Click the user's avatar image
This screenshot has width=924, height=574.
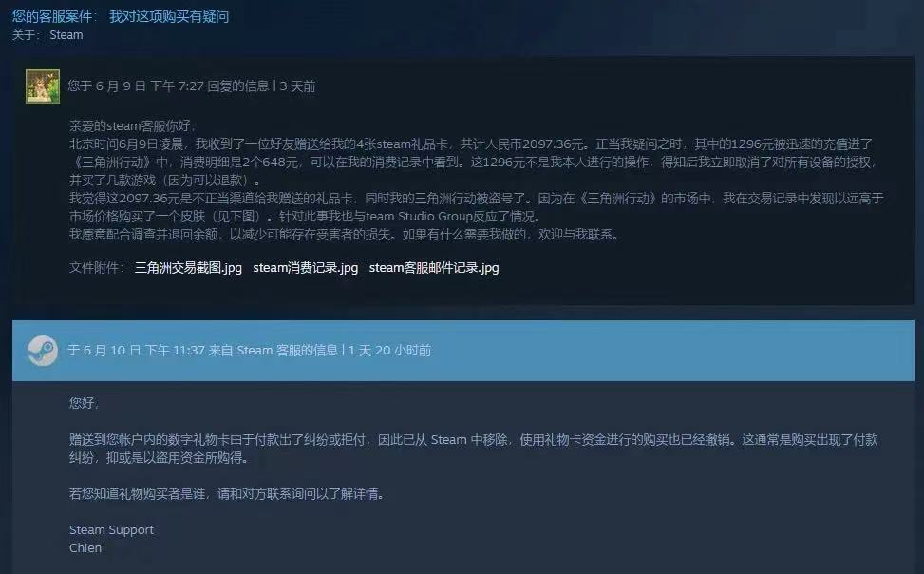pyautogui.click(x=43, y=86)
